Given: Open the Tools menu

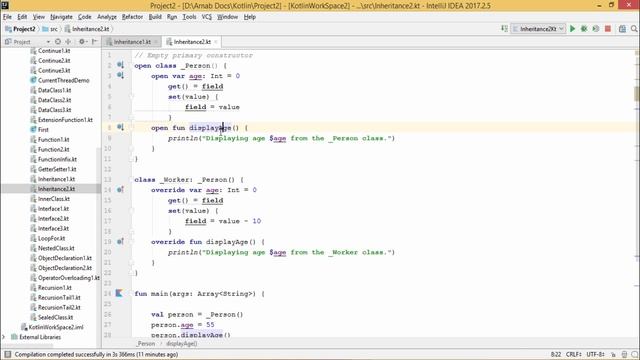Looking at the screenshot, I should 189,17.
